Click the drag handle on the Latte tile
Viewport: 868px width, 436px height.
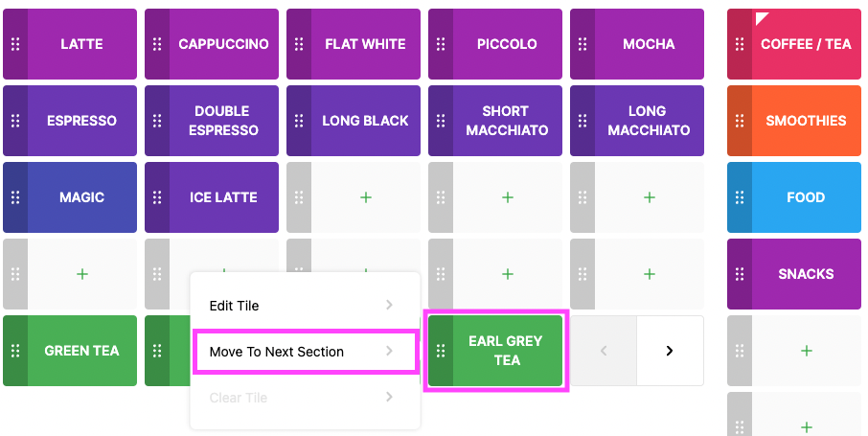pos(15,44)
